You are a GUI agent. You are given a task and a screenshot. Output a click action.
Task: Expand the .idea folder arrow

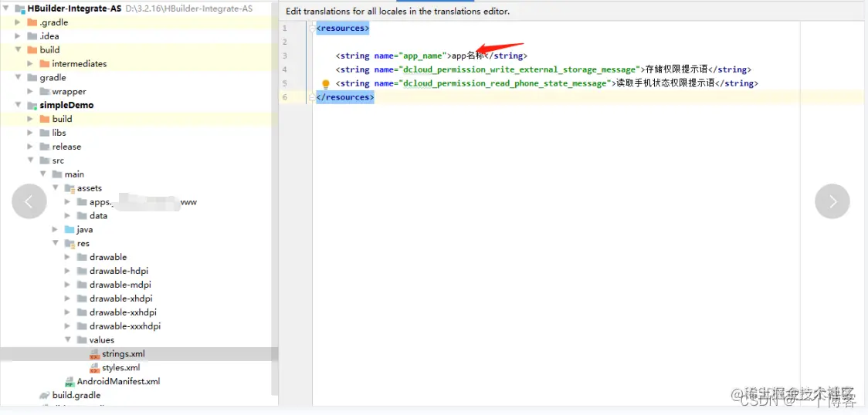click(19, 36)
